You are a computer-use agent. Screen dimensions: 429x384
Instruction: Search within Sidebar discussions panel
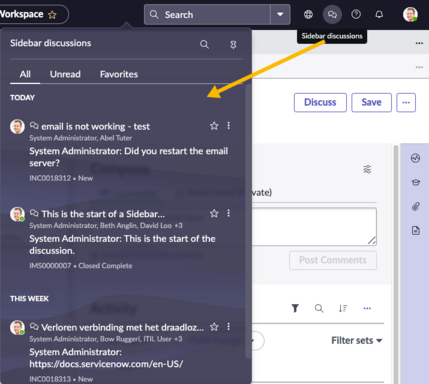click(x=204, y=44)
